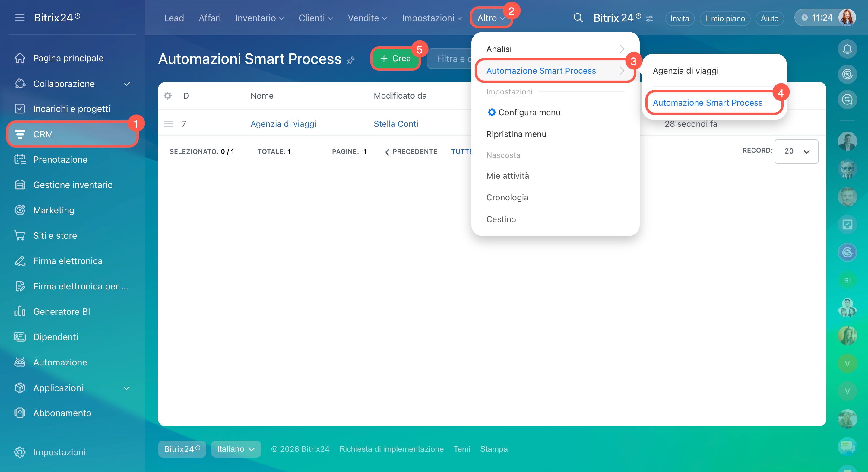This screenshot has height=472, width=868.
Task: Open Generatore BI in the sidebar
Action: tap(61, 311)
